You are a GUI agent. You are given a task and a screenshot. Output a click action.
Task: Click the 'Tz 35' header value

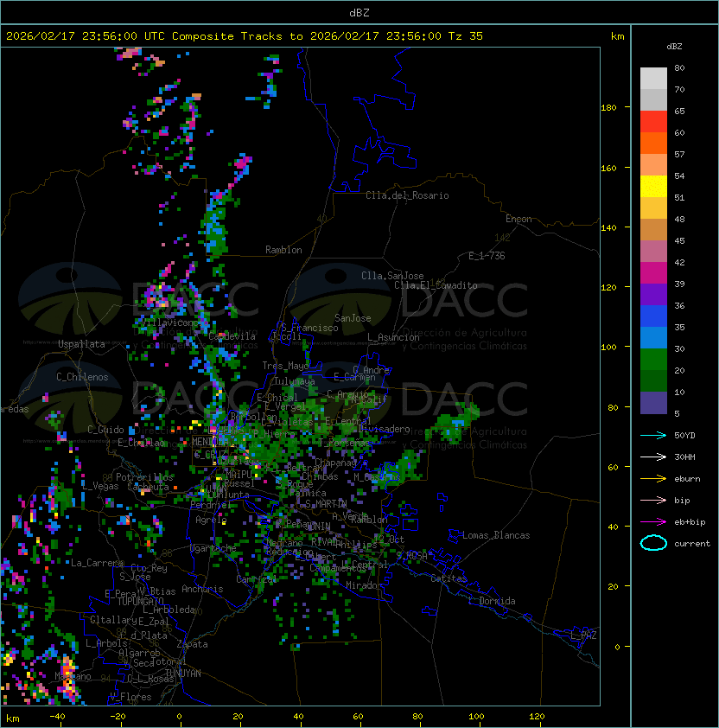(x=466, y=36)
